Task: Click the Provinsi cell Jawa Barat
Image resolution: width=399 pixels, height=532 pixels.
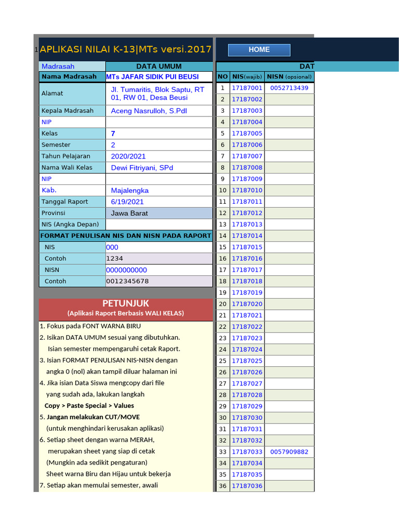Action: coord(159,213)
